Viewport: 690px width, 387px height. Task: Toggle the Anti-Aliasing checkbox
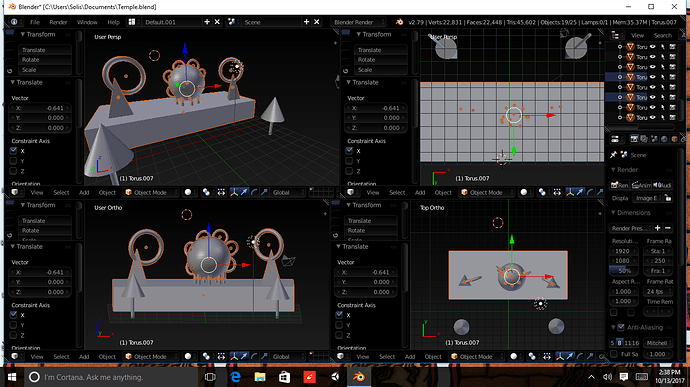(621, 327)
